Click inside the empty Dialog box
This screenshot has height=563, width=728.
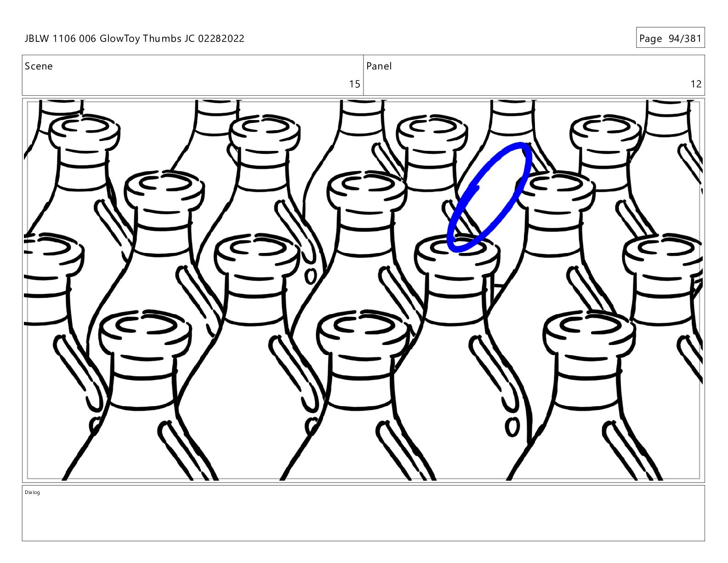pos(363,513)
